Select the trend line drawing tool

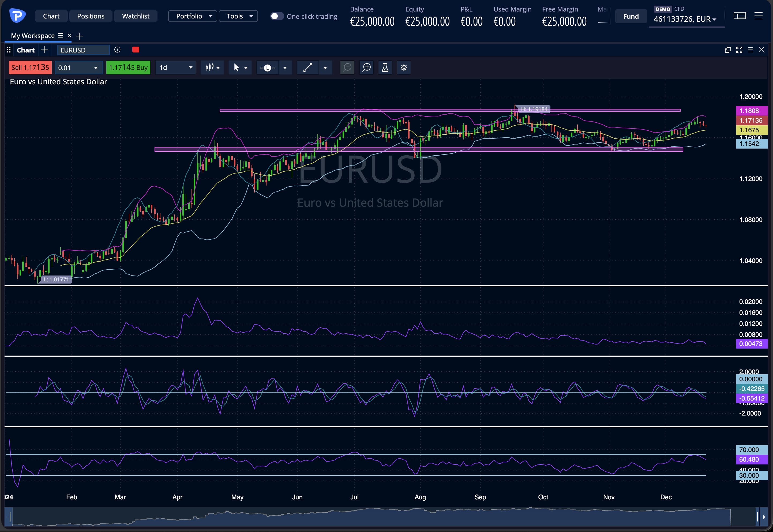pyautogui.click(x=307, y=68)
